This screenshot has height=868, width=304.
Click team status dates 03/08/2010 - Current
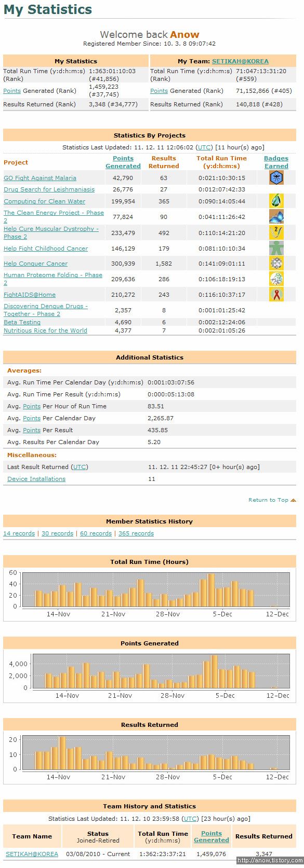[98, 854]
